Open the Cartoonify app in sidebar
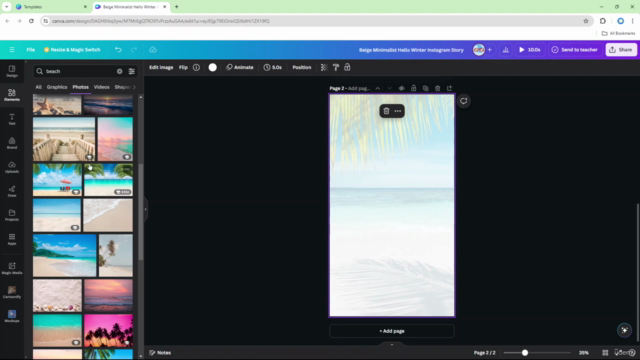 pos(12,292)
